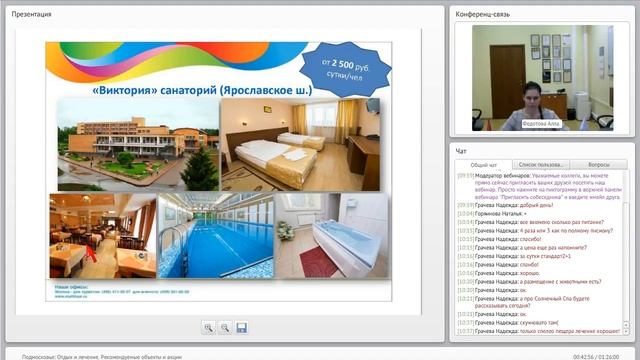Zoom out of the presentation slide
Image resolution: width=640 pixels, height=360 pixels.
(225, 328)
